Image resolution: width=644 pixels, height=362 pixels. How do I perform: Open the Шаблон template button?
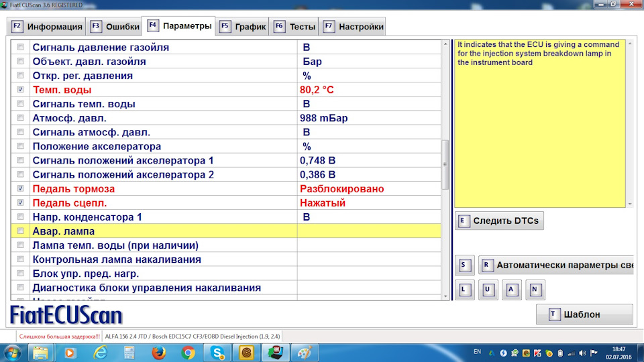click(584, 314)
